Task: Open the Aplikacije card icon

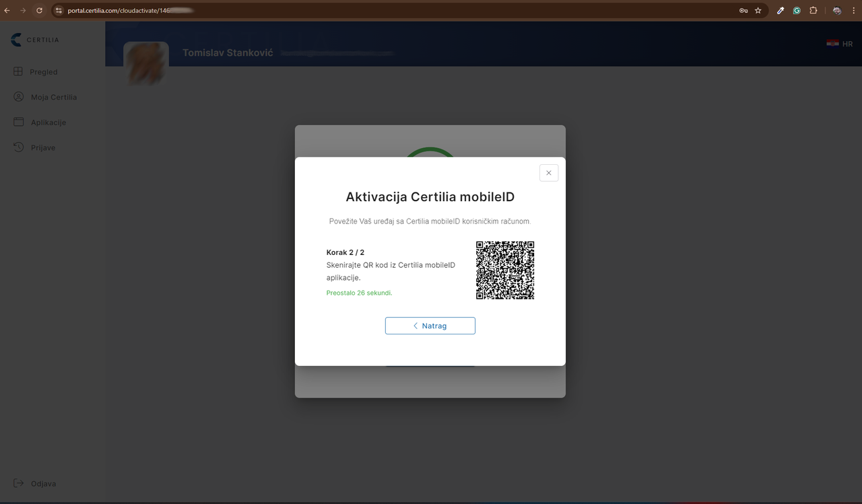Action: pos(18,122)
